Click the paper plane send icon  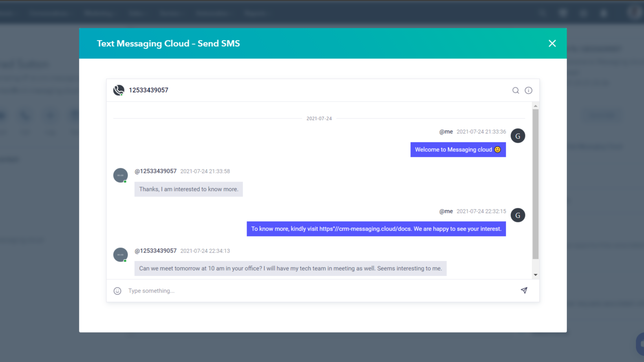524,290
